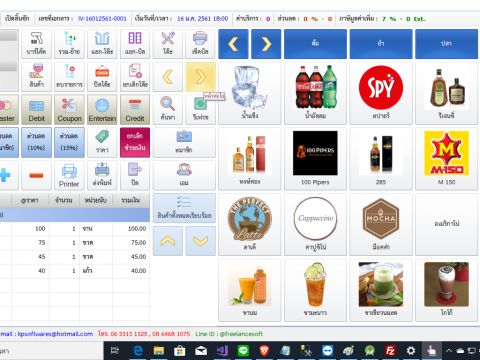This screenshot has width=480, height=360.
Task: Select the 100 Pipers product tile
Action: [x=315, y=159]
